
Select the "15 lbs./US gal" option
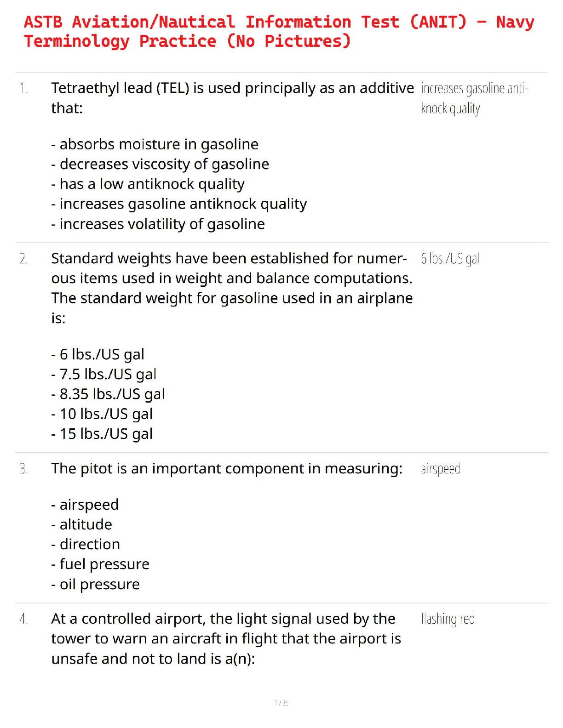(106, 434)
